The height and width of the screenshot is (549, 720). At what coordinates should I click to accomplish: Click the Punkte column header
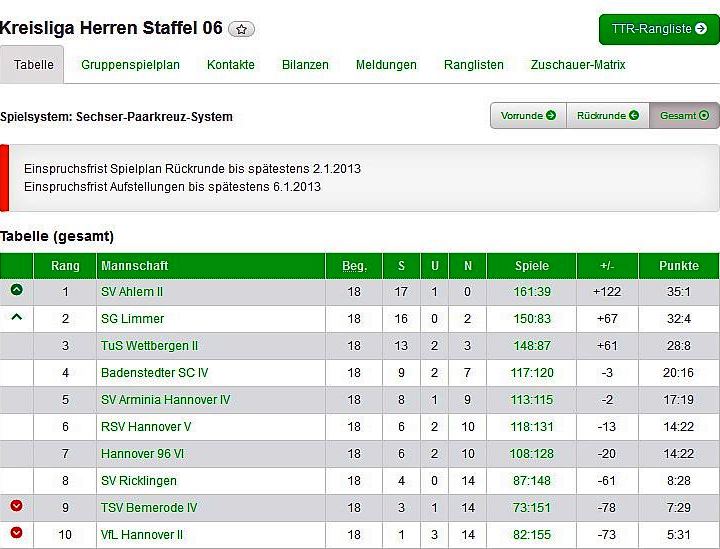(x=679, y=266)
